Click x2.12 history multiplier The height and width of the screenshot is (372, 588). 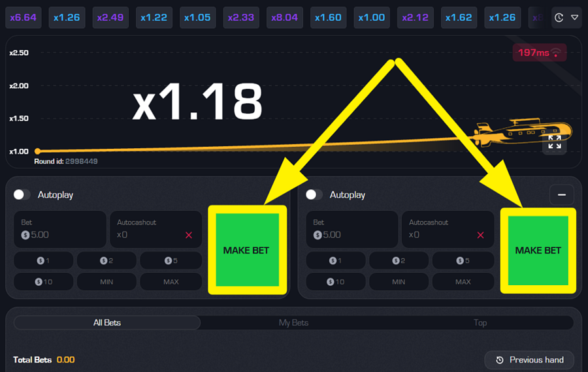pos(415,18)
